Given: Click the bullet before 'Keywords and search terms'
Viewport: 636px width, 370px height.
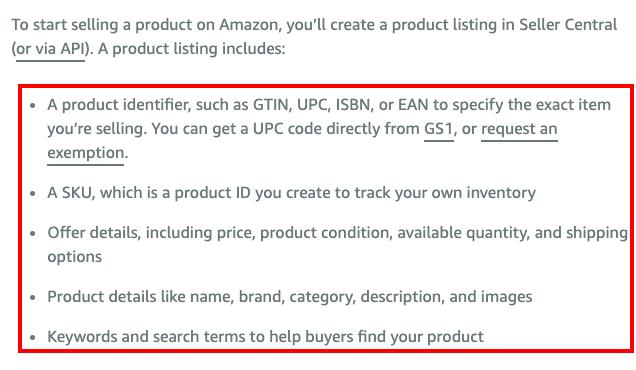Looking at the screenshot, I should 33,337.
